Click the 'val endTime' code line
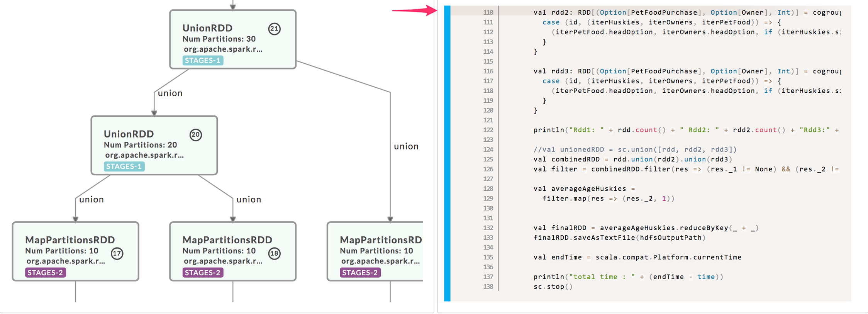868x314 pixels. tap(637, 257)
